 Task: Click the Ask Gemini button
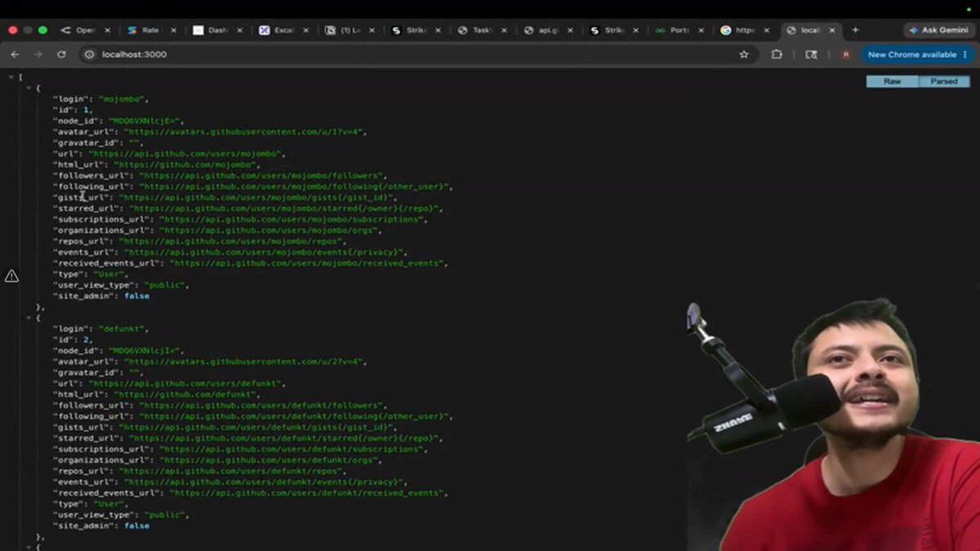pyautogui.click(x=938, y=30)
